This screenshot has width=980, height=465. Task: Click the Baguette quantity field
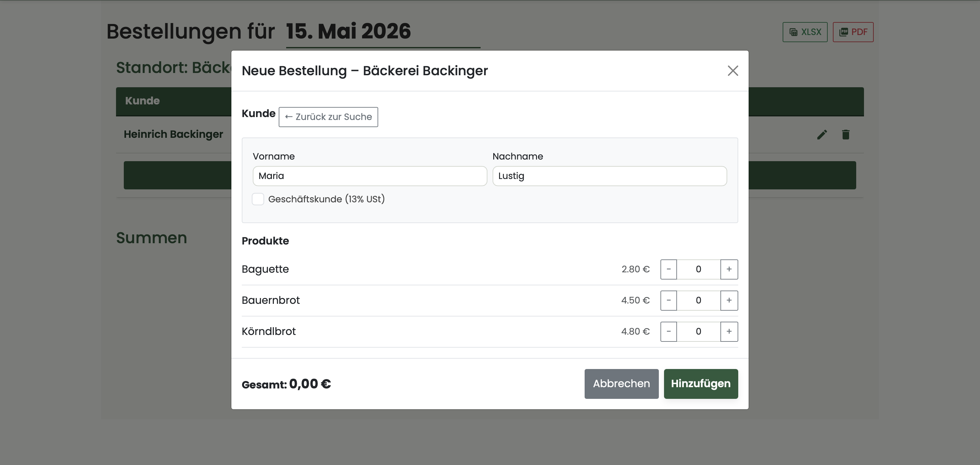[x=698, y=269]
